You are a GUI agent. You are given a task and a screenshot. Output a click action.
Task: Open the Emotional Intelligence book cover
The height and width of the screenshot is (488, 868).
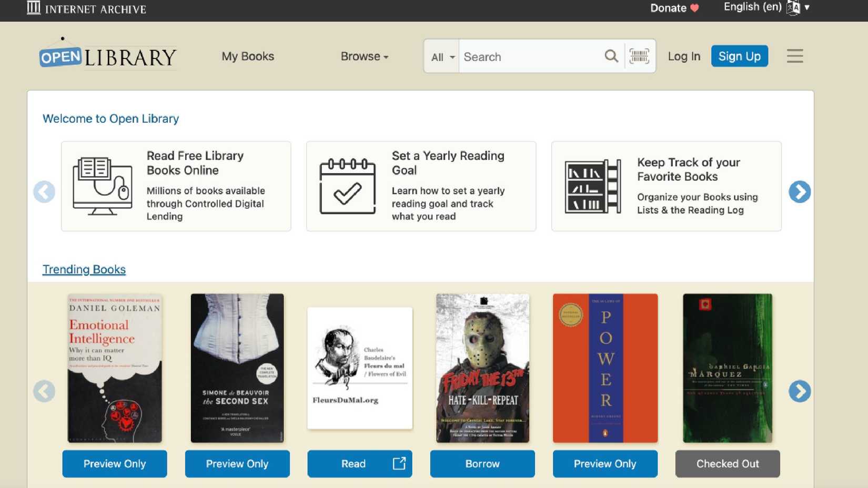pos(114,368)
